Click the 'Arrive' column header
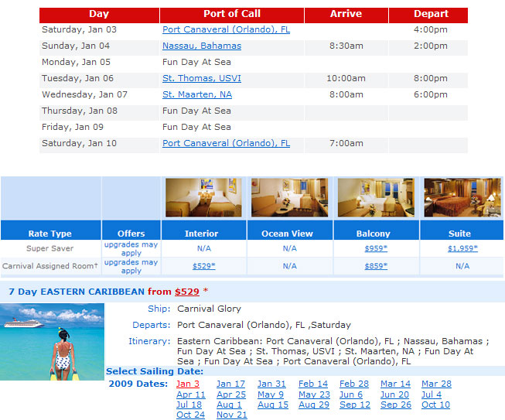 point(346,14)
